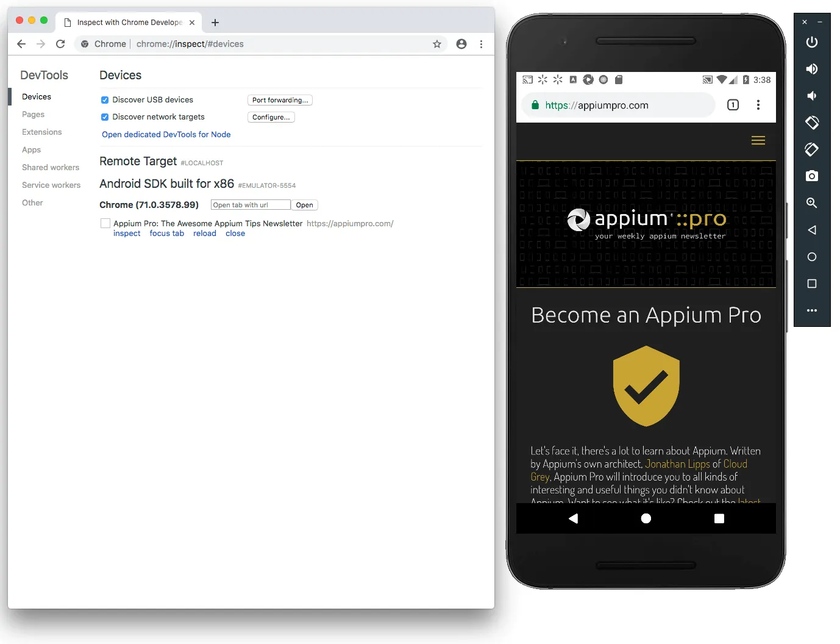Check the Appium Pro page checkbox
The height and width of the screenshot is (644, 840).
click(105, 223)
